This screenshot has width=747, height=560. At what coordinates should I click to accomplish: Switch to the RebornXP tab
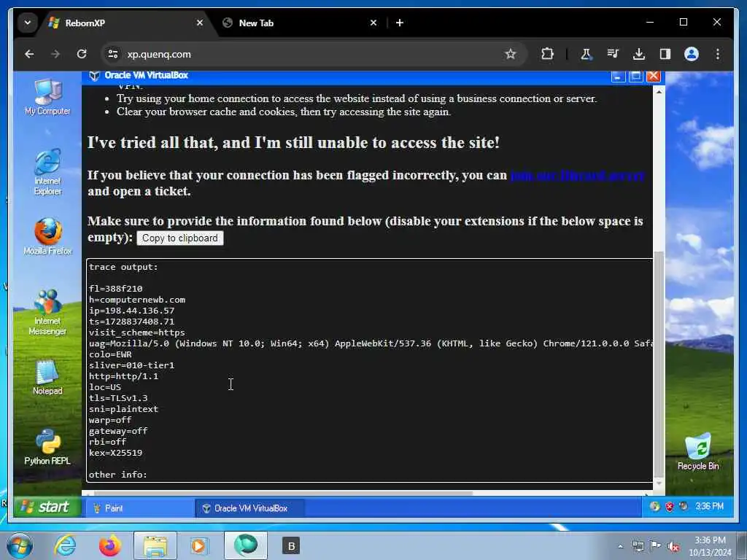pos(126,23)
